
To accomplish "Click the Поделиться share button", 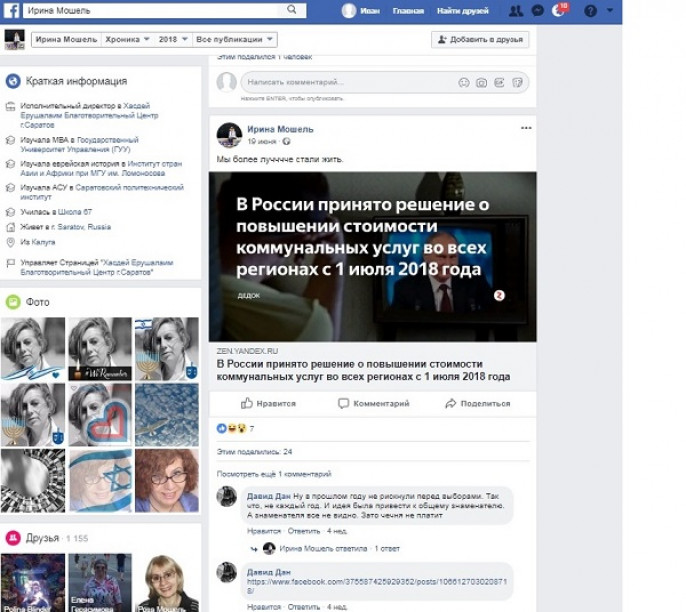I will (x=477, y=404).
